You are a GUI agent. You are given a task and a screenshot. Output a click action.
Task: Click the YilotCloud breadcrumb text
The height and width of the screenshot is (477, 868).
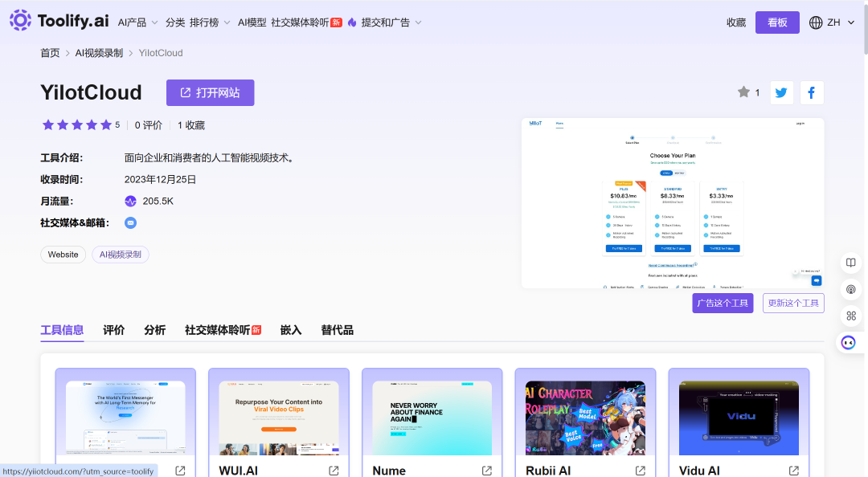(x=161, y=53)
